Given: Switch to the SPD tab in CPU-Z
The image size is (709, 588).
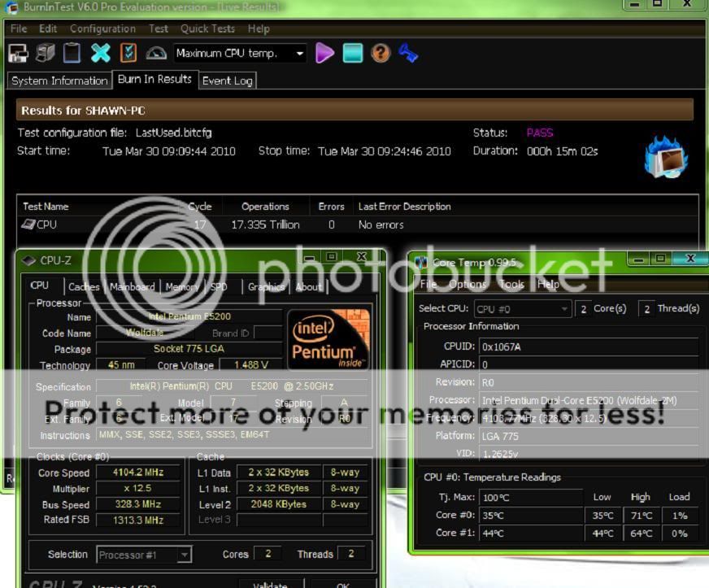Looking at the screenshot, I should click(x=219, y=287).
